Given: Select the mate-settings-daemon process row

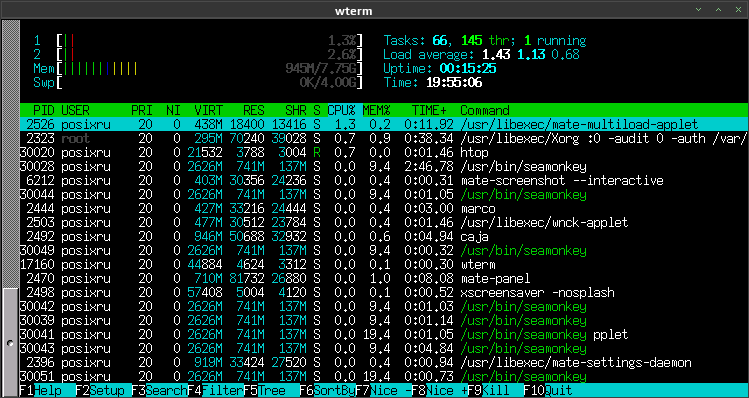Looking at the screenshot, I should (x=384, y=362).
